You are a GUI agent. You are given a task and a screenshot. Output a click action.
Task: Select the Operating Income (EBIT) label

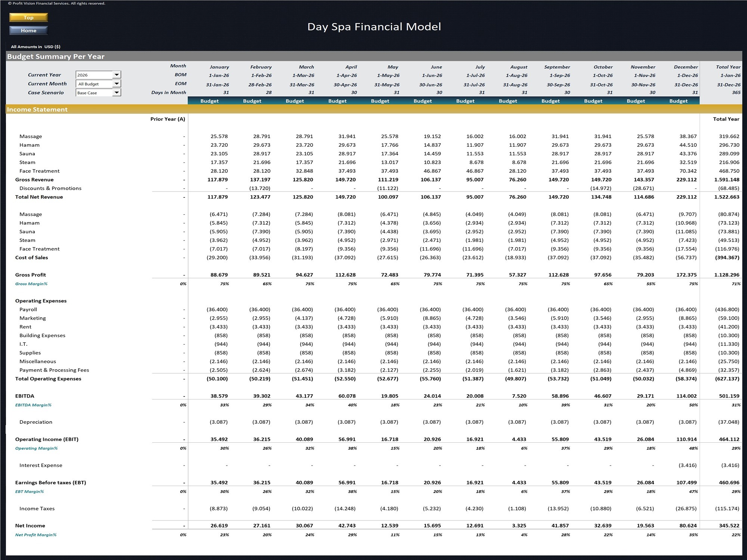pos(47,439)
